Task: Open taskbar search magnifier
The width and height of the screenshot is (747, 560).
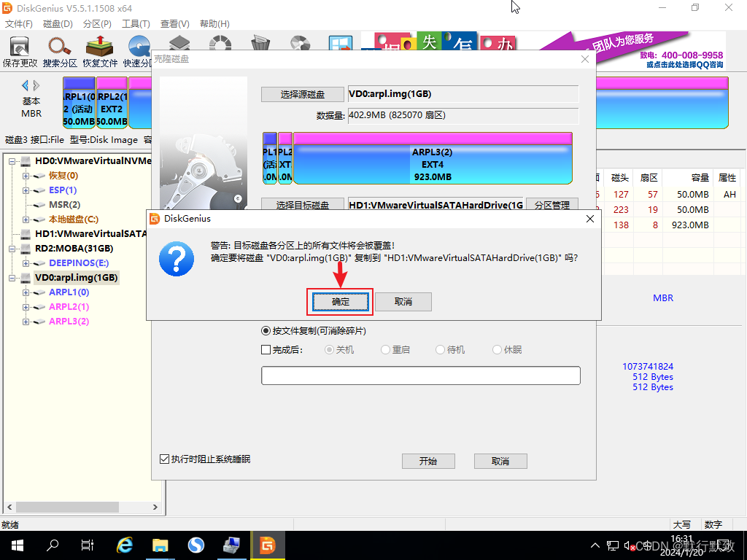Action: tap(52, 545)
